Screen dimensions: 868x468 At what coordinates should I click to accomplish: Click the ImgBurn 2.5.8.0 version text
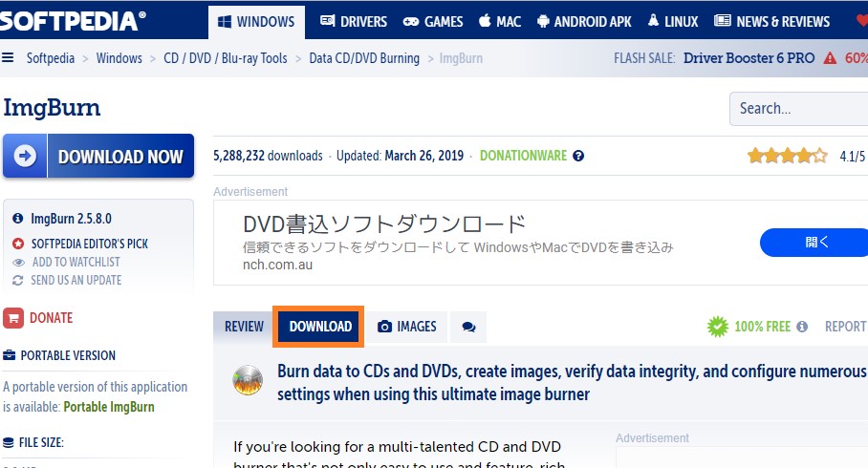71,219
